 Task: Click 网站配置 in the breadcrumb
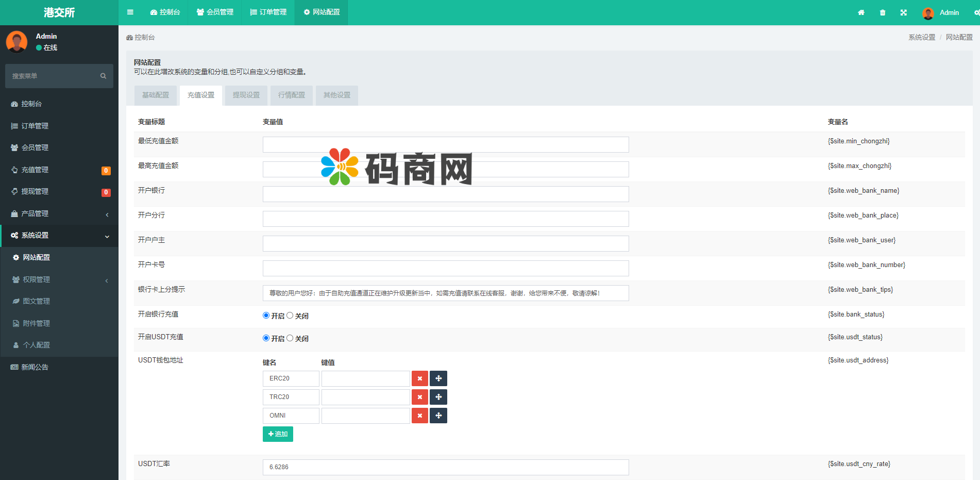click(x=959, y=38)
